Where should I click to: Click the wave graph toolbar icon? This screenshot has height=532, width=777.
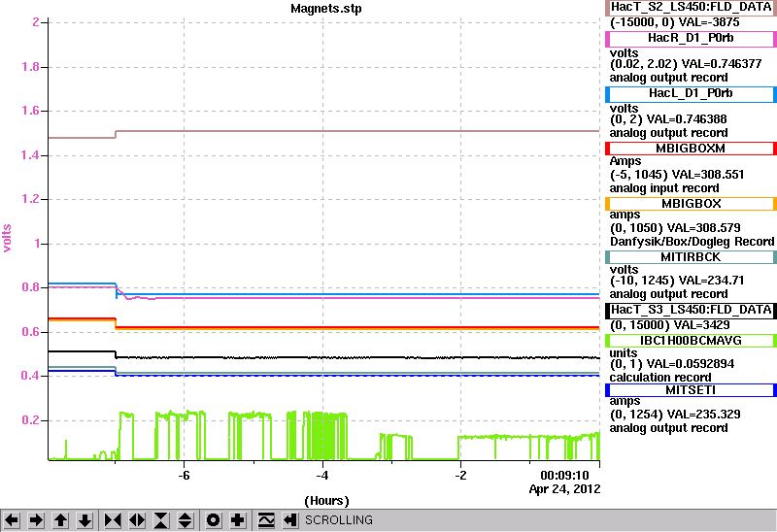(266, 520)
